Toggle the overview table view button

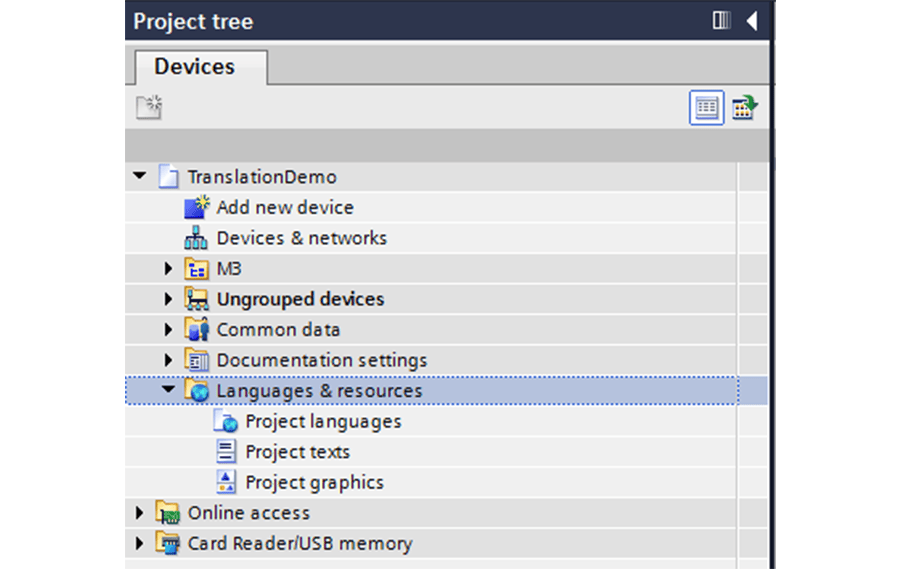click(706, 107)
